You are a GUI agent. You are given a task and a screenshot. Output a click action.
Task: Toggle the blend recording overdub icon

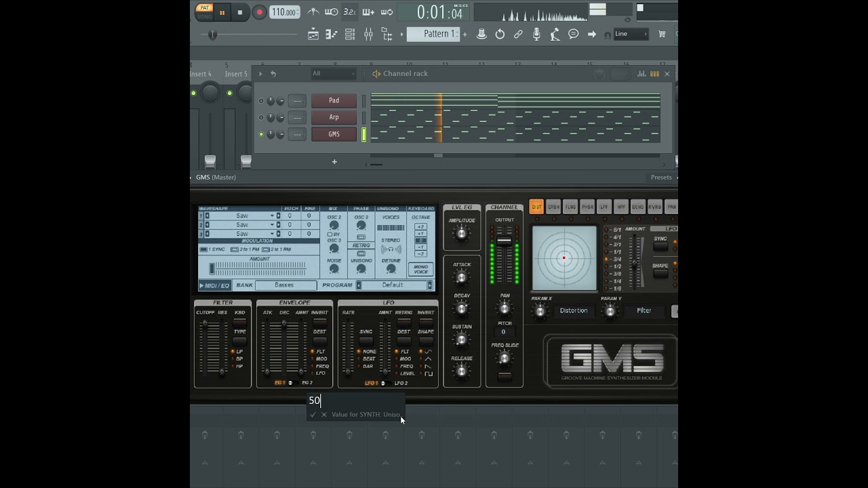click(368, 12)
